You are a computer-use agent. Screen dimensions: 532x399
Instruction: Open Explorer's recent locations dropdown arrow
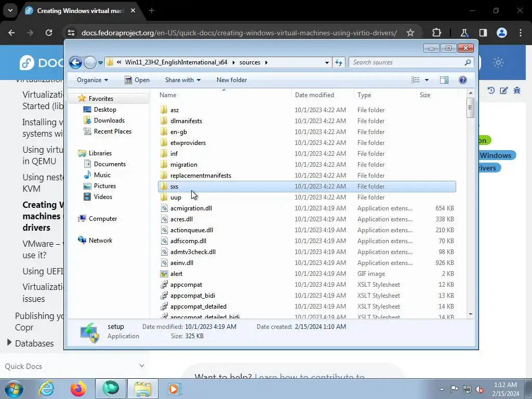(x=100, y=63)
